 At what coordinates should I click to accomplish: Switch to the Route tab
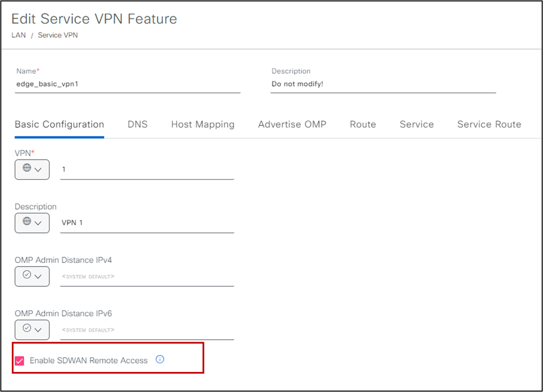pos(363,124)
